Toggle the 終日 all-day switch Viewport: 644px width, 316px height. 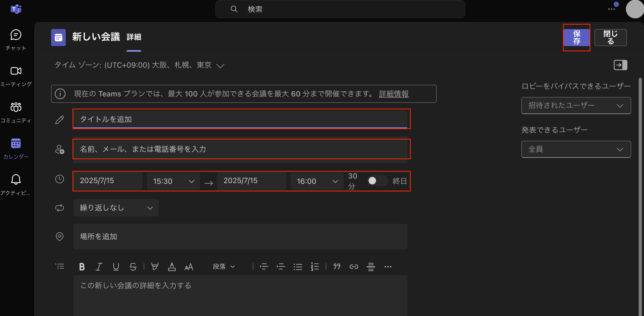click(x=377, y=181)
